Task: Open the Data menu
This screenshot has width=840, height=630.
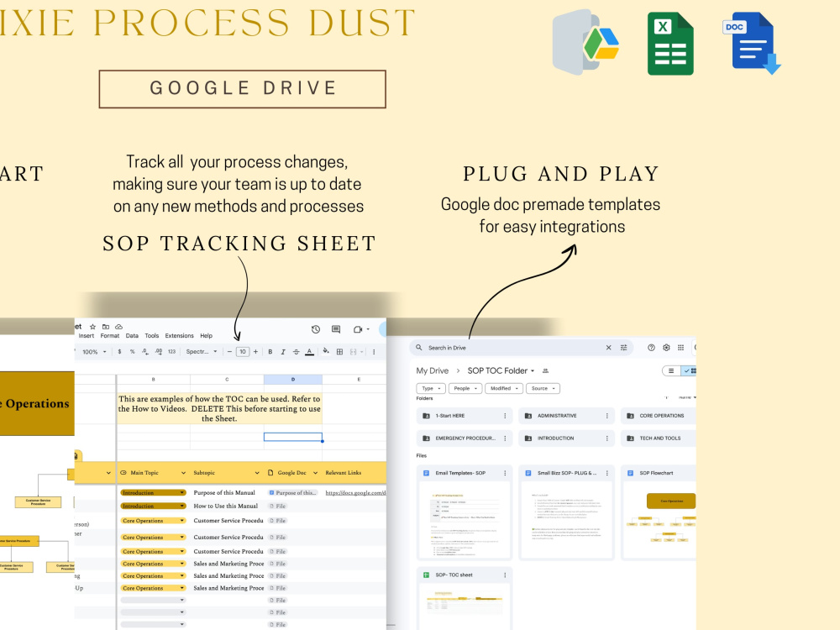Action: click(x=132, y=336)
